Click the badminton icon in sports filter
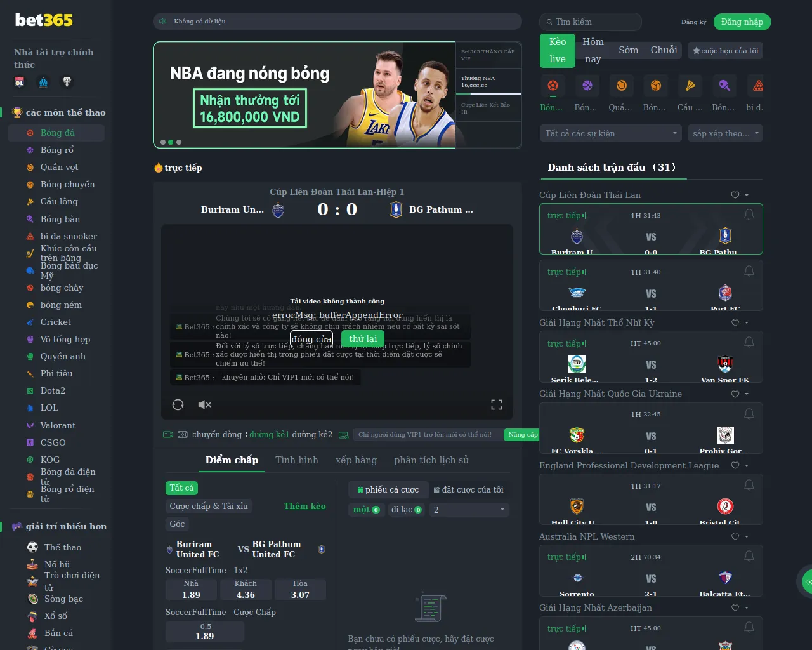 click(x=690, y=85)
